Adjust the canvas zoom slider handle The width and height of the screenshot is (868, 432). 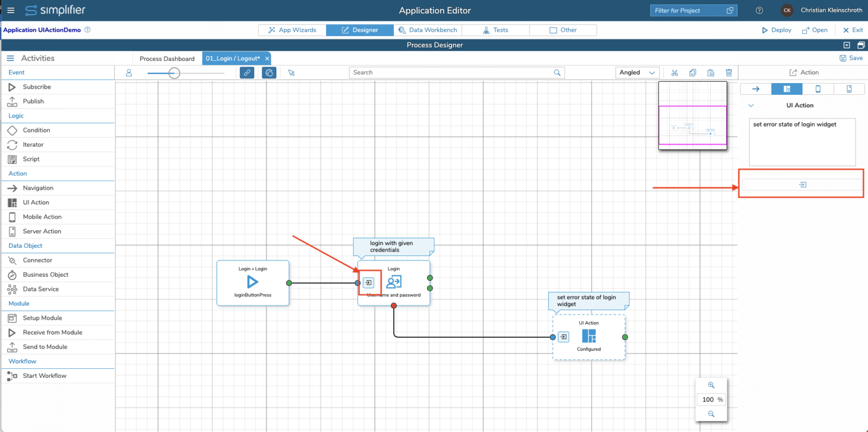pyautogui.click(x=175, y=72)
